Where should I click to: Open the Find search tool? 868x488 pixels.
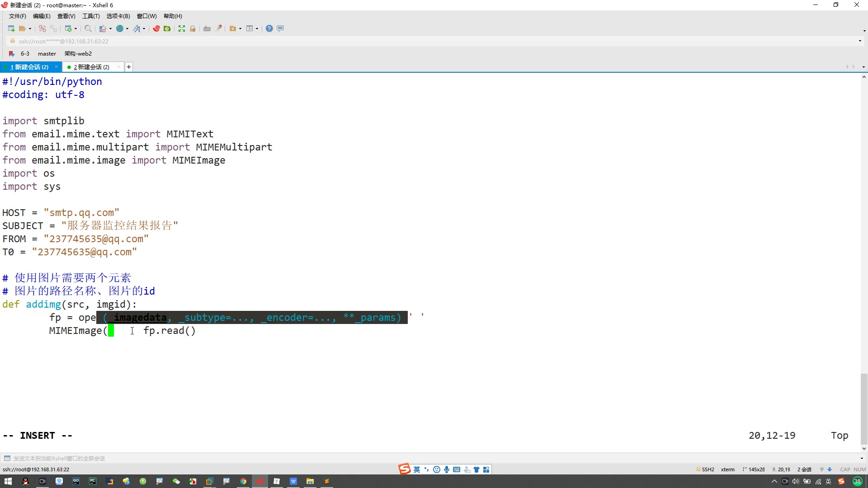tap(88, 28)
